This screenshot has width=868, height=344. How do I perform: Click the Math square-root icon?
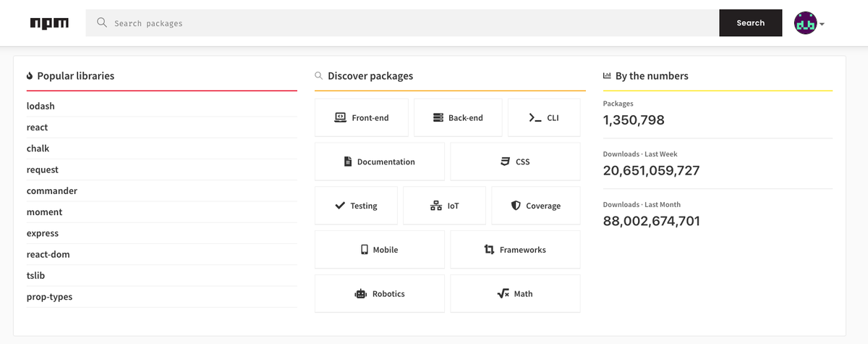click(x=503, y=293)
